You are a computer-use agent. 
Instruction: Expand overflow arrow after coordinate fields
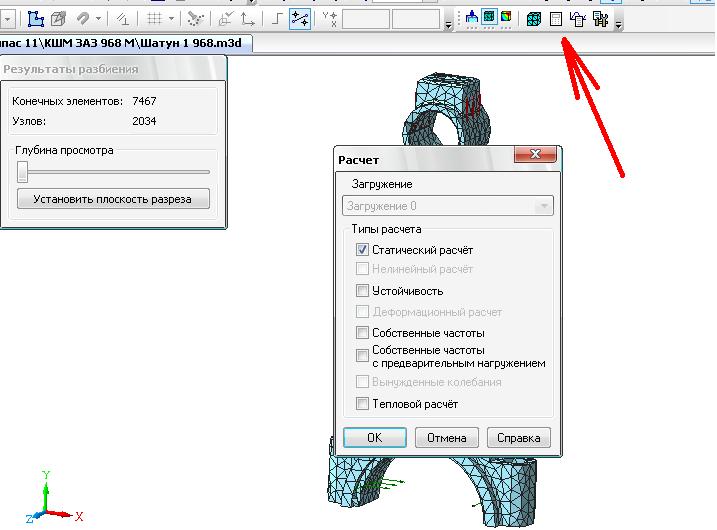click(449, 25)
